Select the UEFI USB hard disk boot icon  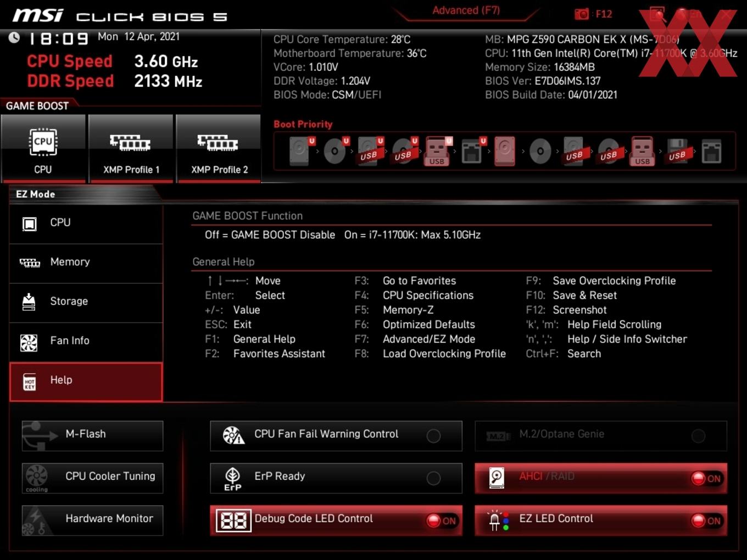370,151
